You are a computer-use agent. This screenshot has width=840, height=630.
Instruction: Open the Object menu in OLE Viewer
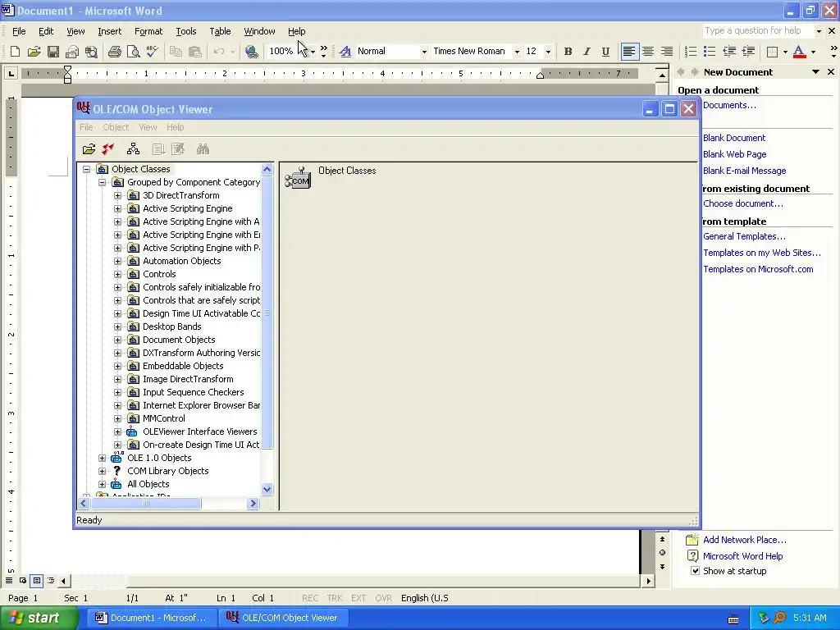(x=116, y=127)
